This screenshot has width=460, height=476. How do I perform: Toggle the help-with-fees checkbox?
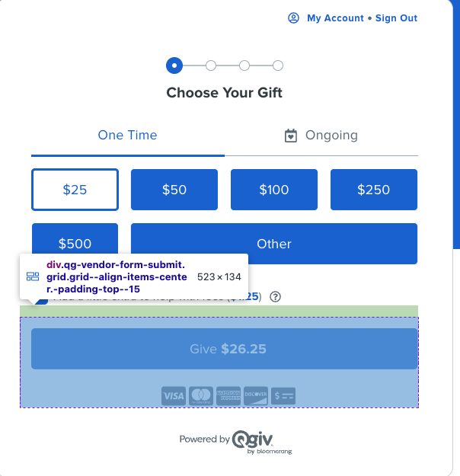(41, 301)
